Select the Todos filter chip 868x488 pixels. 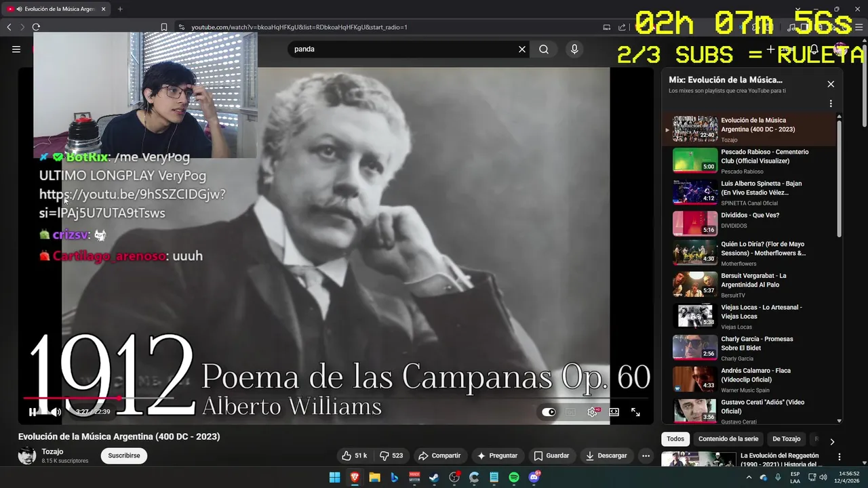(675, 439)
